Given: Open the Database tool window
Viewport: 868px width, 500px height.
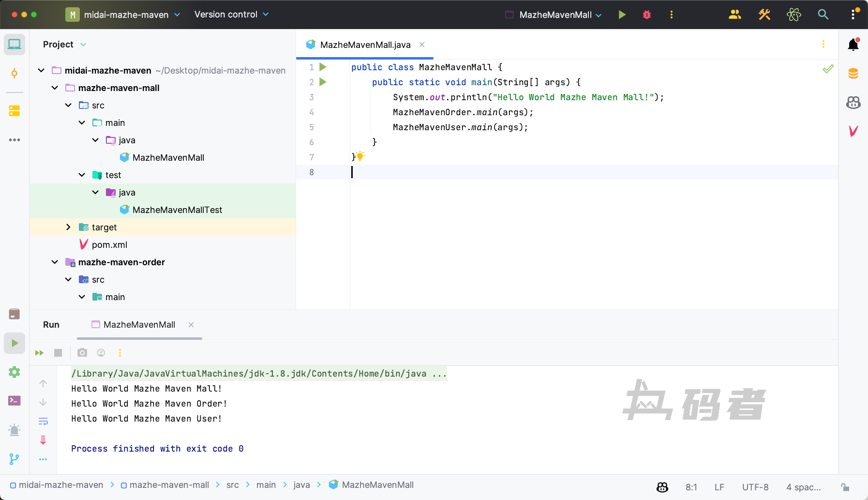Looking at the screenshot, I should [x=853, y=74].
